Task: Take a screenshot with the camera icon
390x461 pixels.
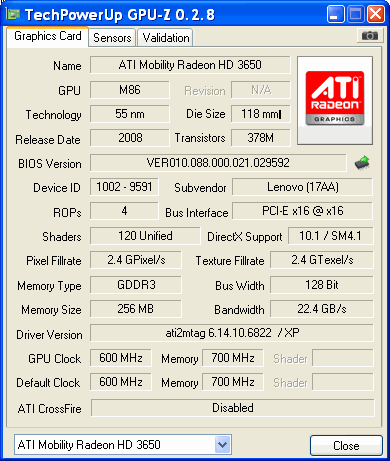Action: click(370, 35)
